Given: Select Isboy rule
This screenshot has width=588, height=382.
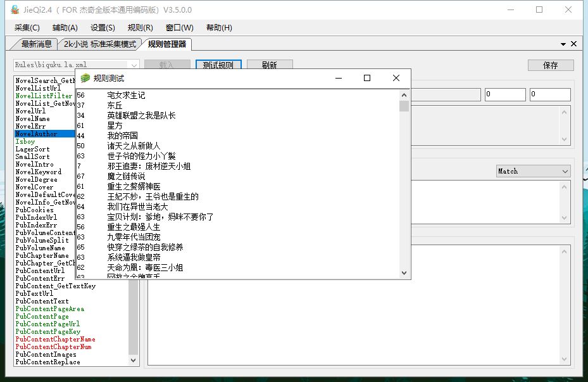Looking at the screenshot, I should [x=25, y=141].
